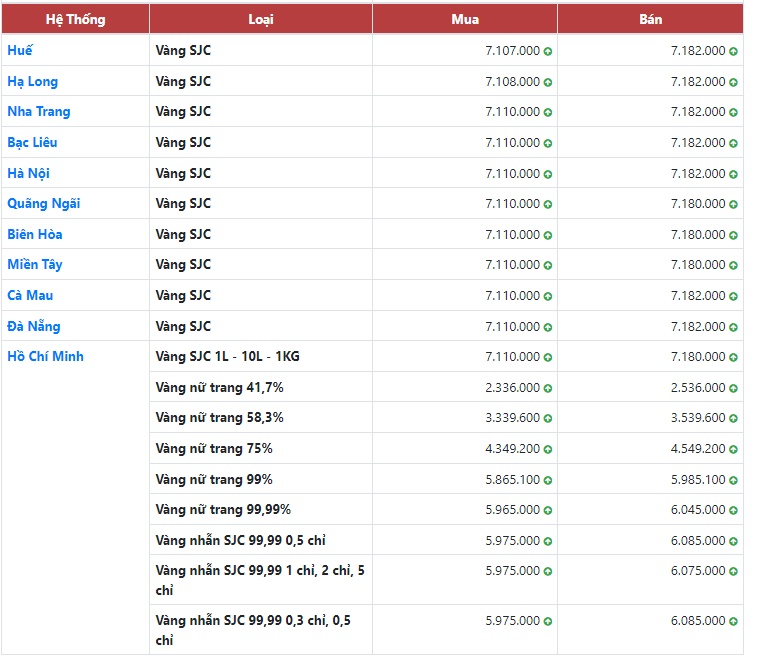This screenshot has height=658, width=757.
Task: Click green icon next to 2.336.000 buy price
Action: 548,388
